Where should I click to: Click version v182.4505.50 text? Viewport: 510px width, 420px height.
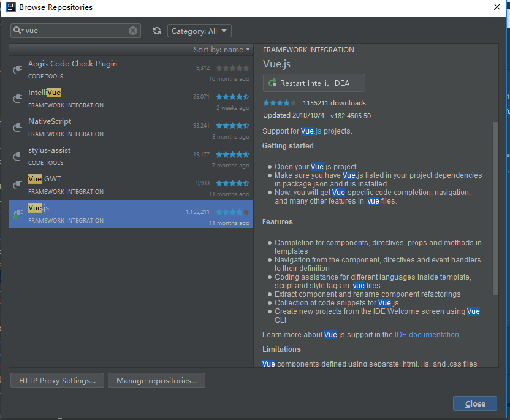[350, 116]
